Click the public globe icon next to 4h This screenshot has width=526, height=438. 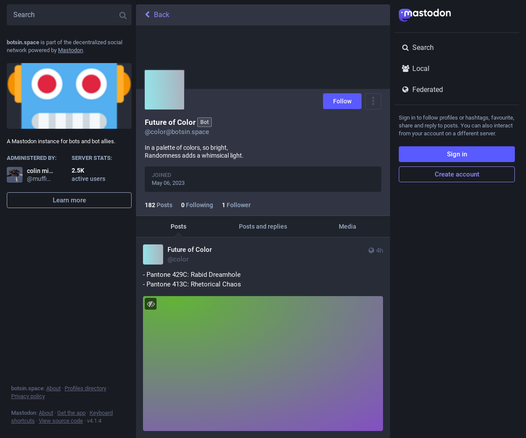coord(371,250)
